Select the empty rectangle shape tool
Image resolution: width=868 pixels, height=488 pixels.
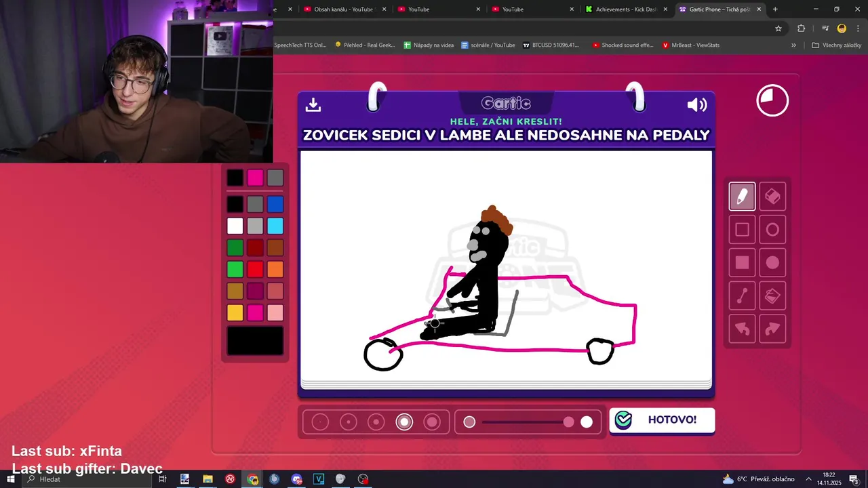click(x=742, y=230)
